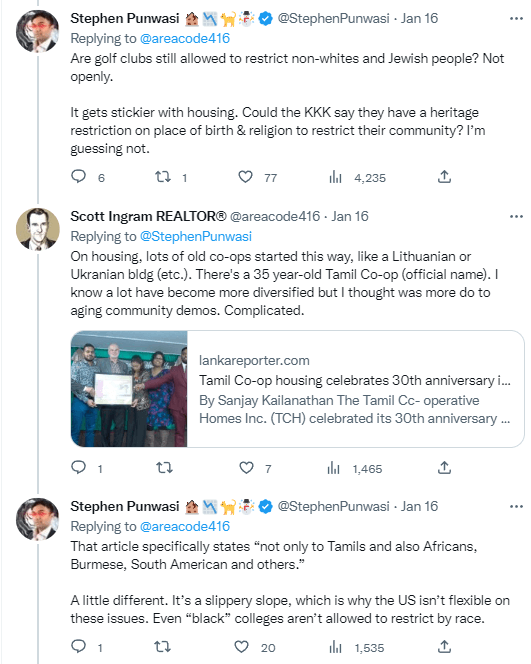
Task: View analytics showing 4,235 views
Action: pyautogui.click(x=357, y=177)
